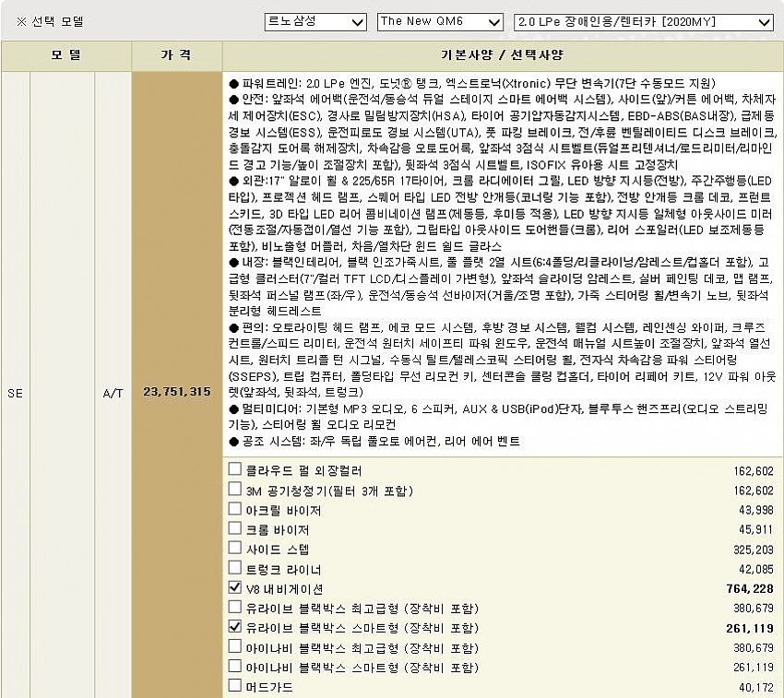Tick the 크롬 바이저 option

pos(235,529)
